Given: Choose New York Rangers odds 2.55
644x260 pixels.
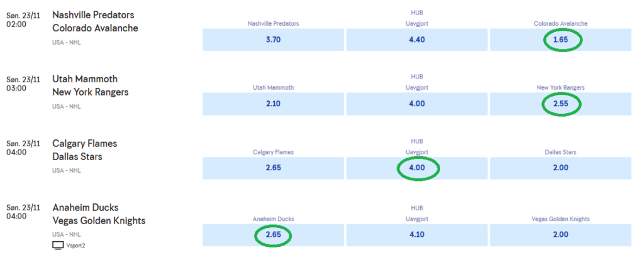Looking at the screenshot, I should pyautogui.click(x=560, y=104).
